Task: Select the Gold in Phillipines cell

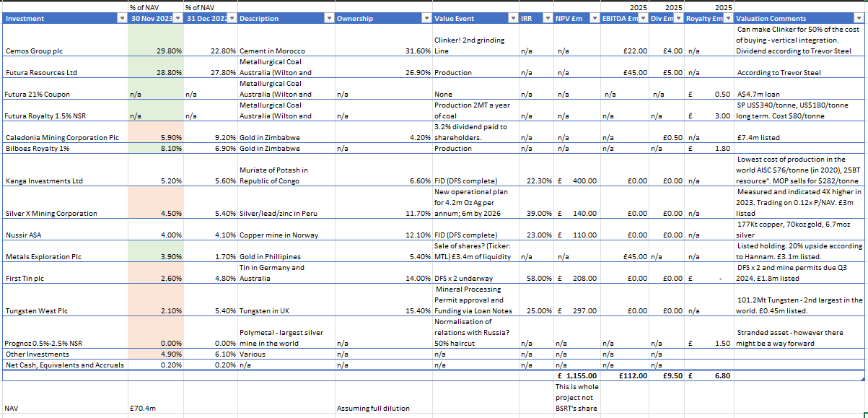Action: coord(286,251)
